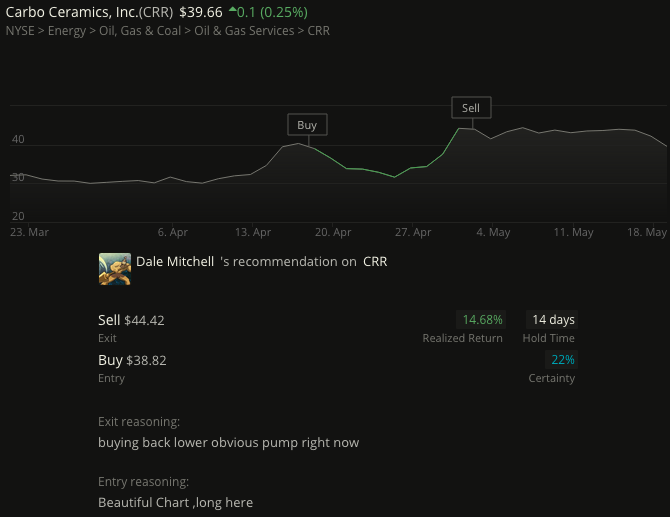Click the 14.68% realized return badge
This screenshot has height=517, width=670.
[x=482, y=320]
